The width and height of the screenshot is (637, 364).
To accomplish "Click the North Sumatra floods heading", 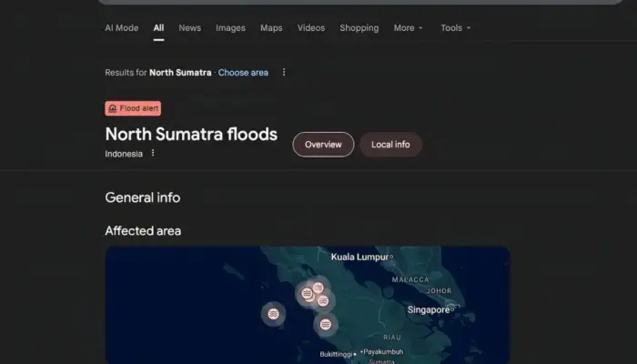I will [x=191, y=134].
